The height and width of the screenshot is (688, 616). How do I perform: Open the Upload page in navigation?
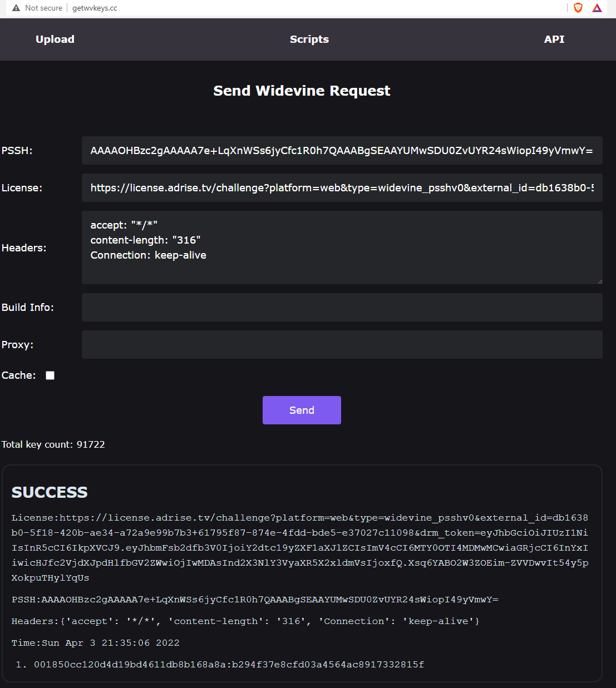point(55,39)
